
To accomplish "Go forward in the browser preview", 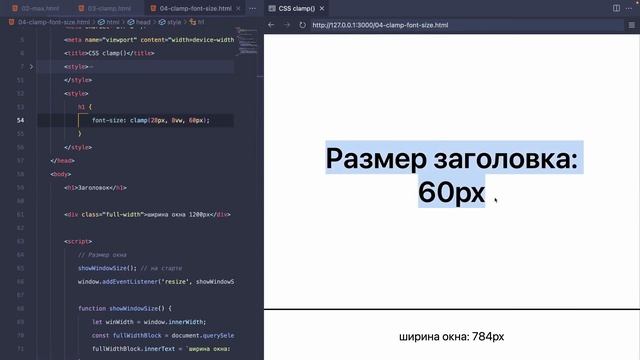I will pos(287,25).
